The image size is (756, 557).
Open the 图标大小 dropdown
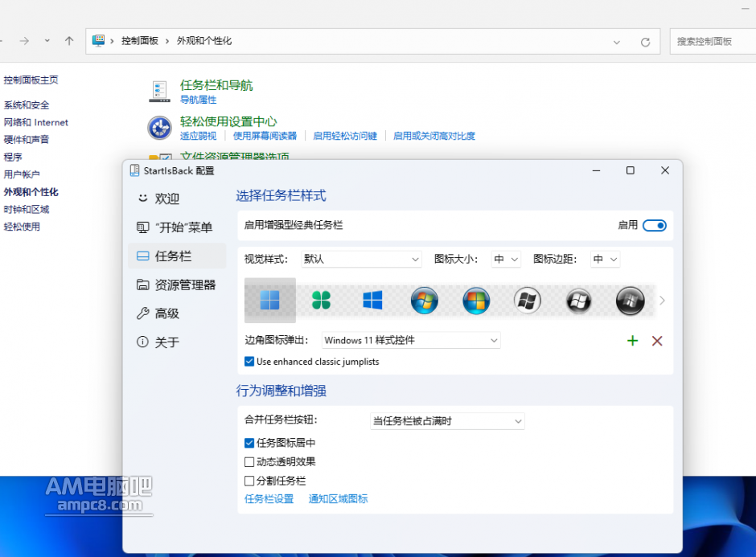[506, 260]
